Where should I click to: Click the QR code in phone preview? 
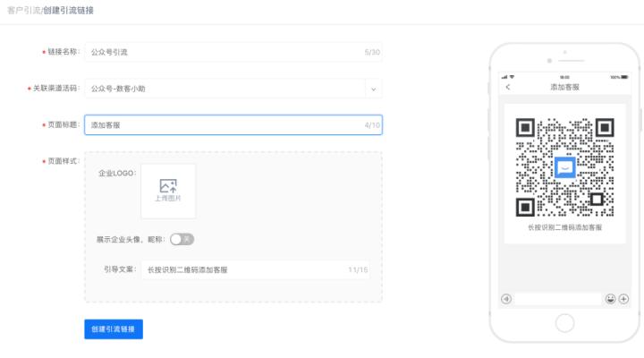(x=564, y=167)
